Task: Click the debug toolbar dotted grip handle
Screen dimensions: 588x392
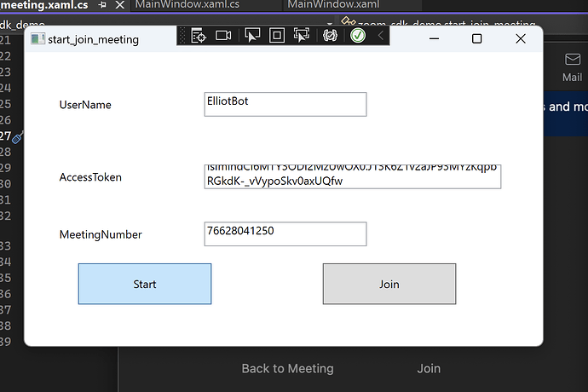Action: coord(182,36)
